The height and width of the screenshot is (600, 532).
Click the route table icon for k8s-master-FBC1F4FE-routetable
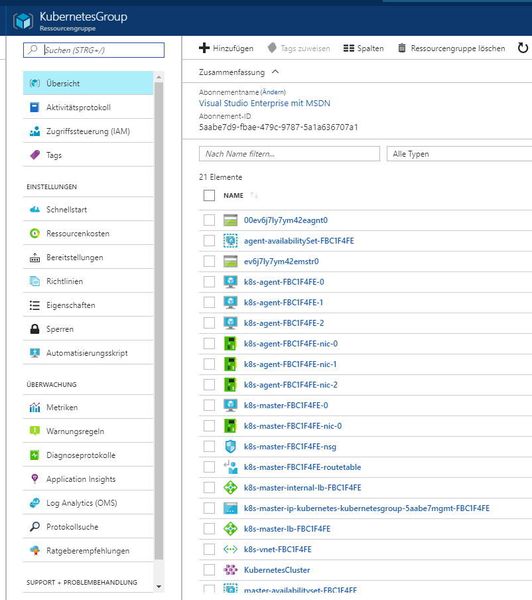[x=230, y=467]
